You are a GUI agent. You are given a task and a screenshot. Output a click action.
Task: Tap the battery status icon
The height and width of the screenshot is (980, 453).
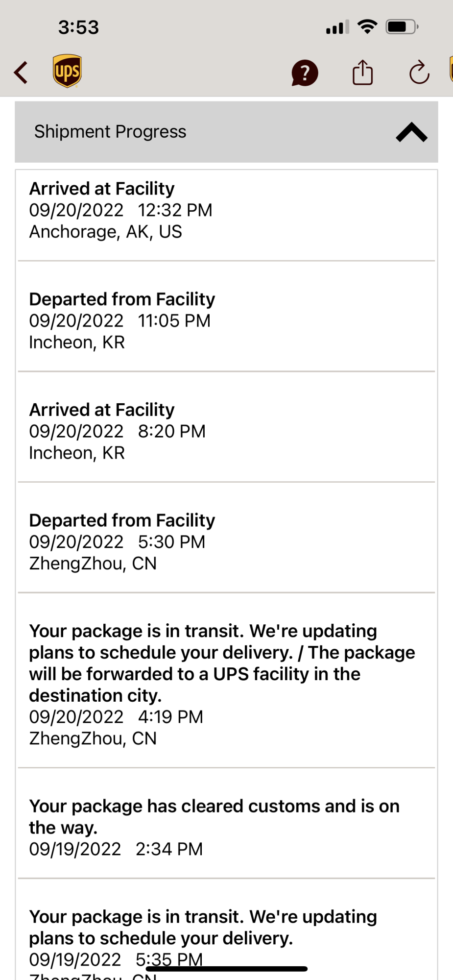point(402,26)
